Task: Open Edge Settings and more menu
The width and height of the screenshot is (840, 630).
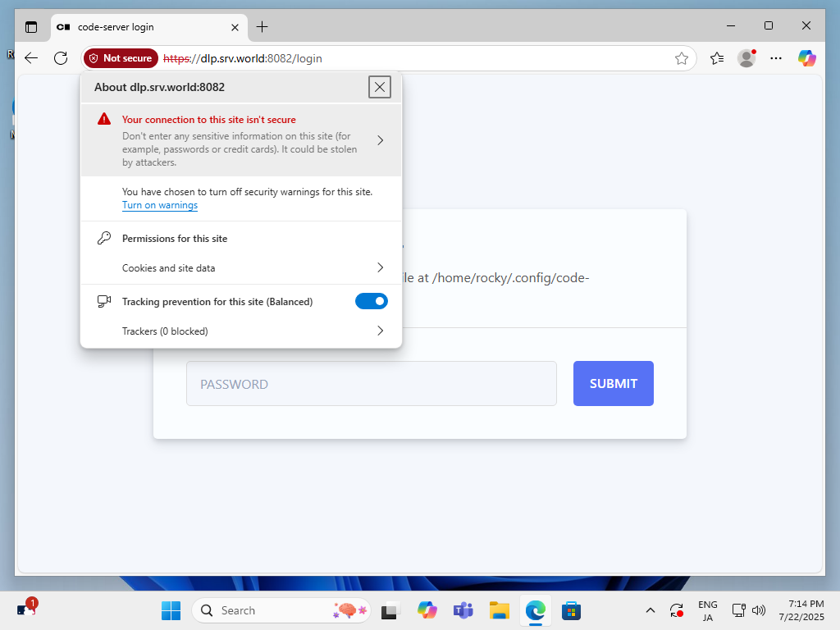Action: pyautogui.click(x=776, y=58)
